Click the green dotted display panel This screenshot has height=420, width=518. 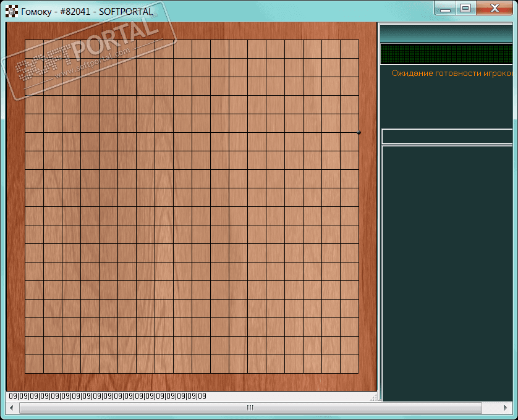[446, 54]
